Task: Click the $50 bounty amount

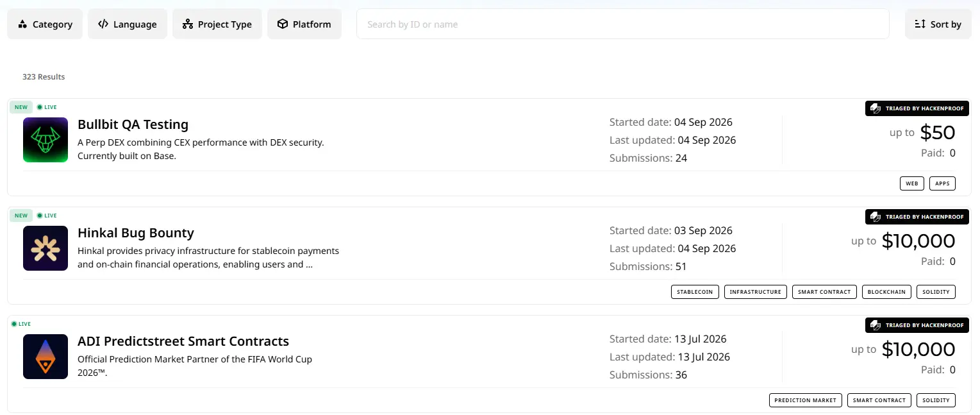Action: [938, 133]
